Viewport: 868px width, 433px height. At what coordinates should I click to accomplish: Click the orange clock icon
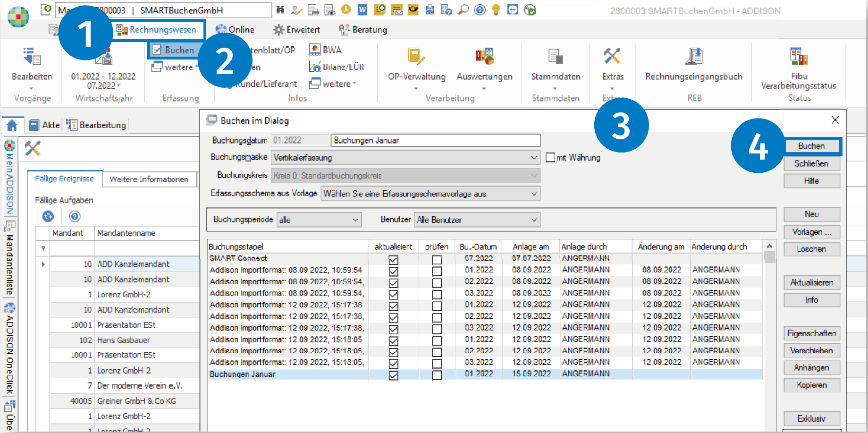click(346, 9)
